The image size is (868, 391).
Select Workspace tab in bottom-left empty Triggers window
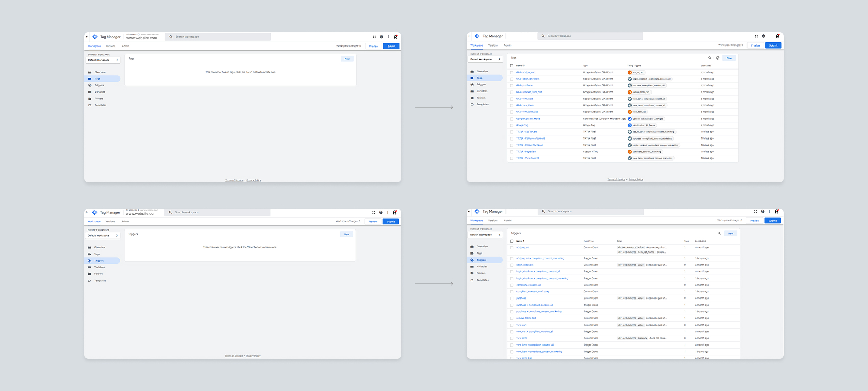94,221
